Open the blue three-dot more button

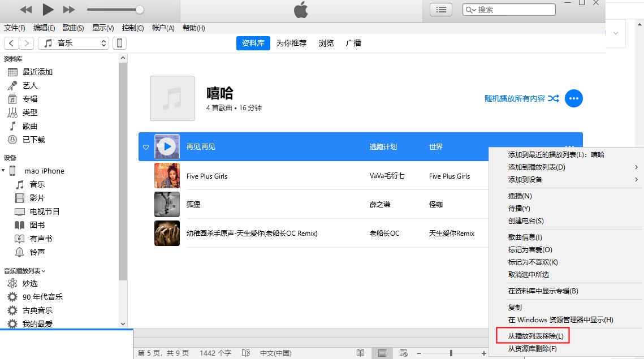point(574,98)
